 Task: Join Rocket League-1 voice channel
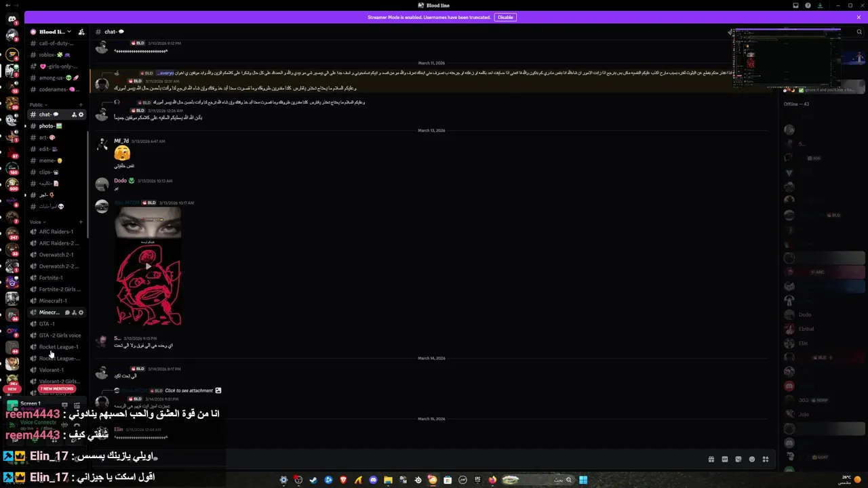(57, 347)
